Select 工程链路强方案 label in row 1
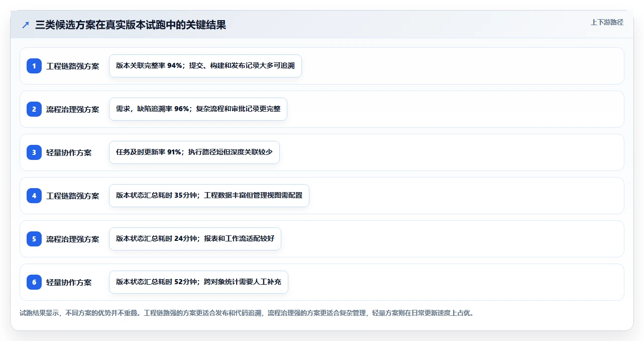The image size is (644, 341). (x=73, y=66)
